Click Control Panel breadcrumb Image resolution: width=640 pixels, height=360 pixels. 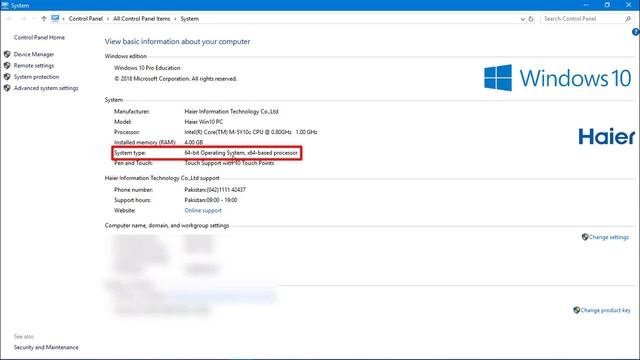click(86, 19)
